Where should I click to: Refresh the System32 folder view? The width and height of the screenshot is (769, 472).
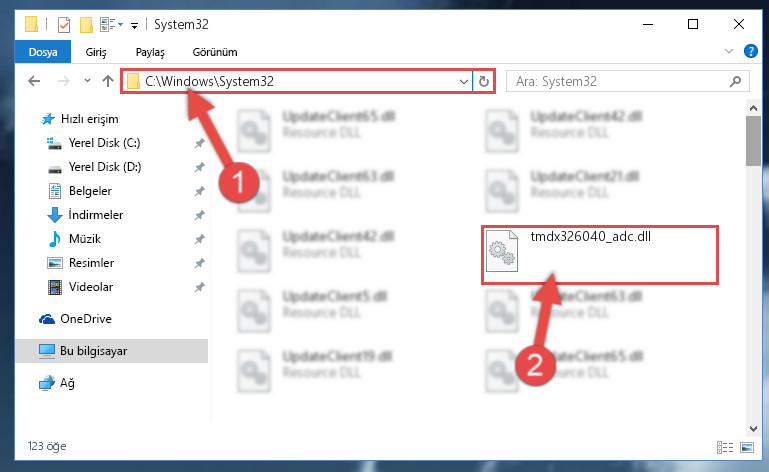click(x=484, y=81)
